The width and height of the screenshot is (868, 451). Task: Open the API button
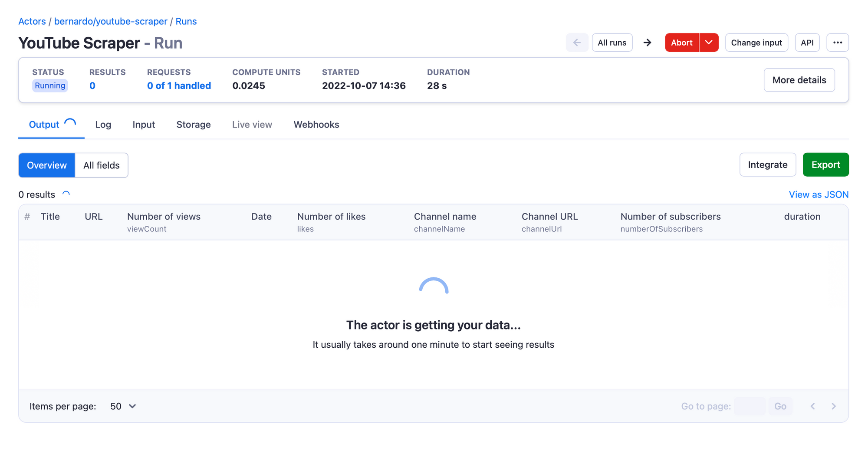[807, 43]
